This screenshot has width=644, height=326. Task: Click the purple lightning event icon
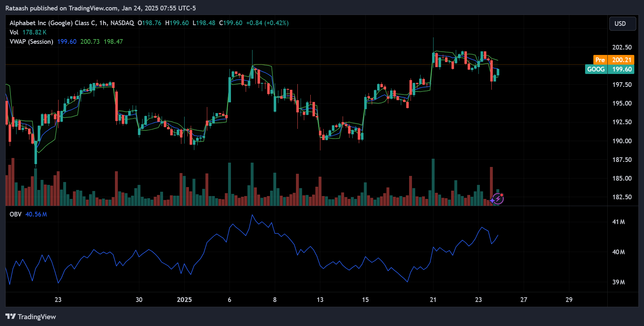498,198
